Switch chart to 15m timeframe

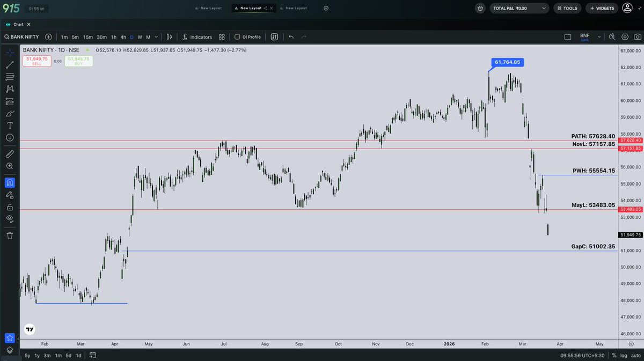coord(88,37)
